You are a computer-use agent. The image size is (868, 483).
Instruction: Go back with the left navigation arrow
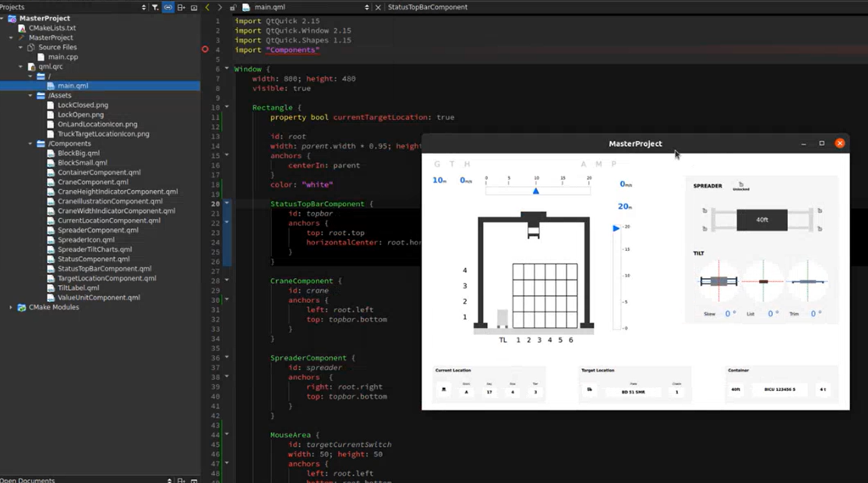click(207, 7)
